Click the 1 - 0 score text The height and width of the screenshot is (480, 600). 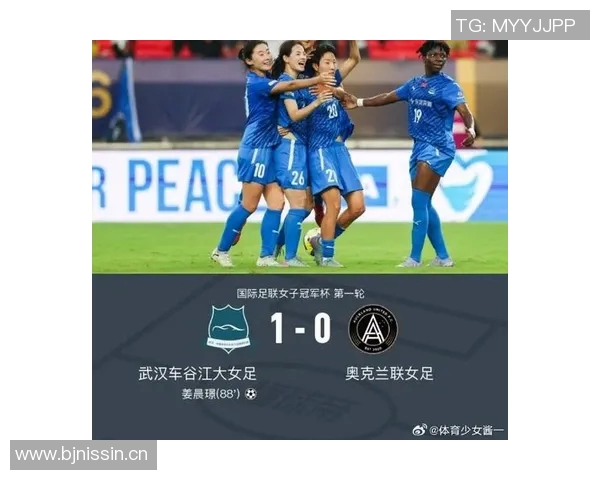click(300, 328)
